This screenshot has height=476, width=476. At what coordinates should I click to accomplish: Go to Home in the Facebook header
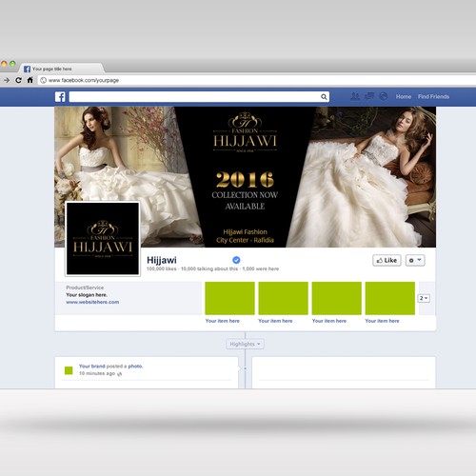pos(404,96)
